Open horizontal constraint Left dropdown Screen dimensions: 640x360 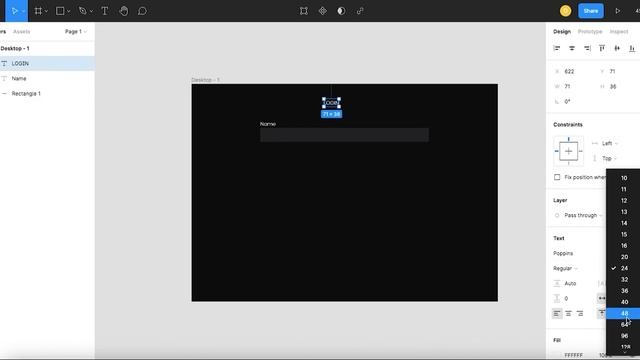coord(610,143)
